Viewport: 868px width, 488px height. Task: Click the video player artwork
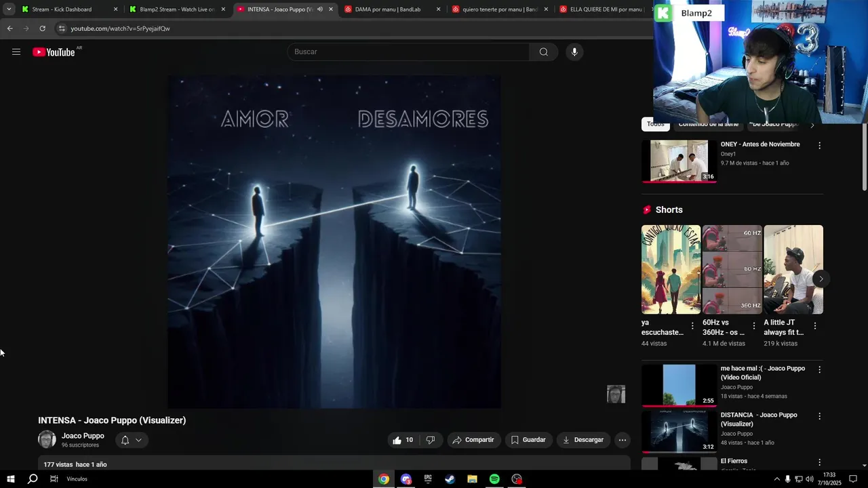coord(334,241)
